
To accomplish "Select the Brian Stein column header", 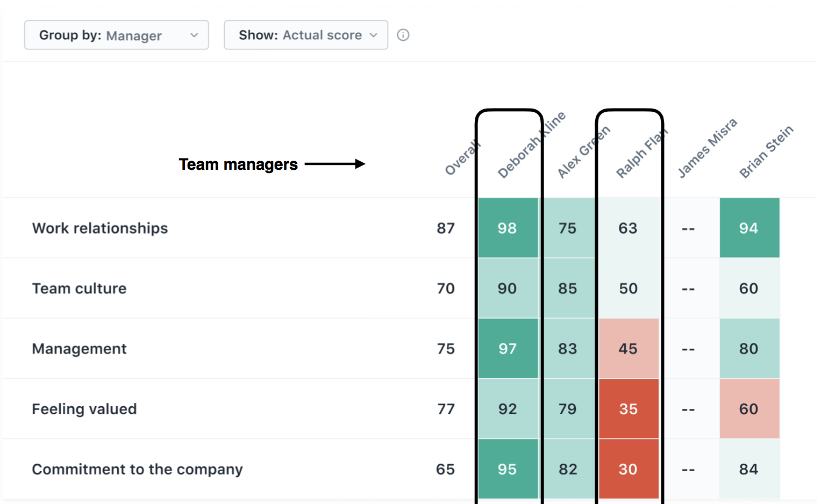I will (766, 152).
